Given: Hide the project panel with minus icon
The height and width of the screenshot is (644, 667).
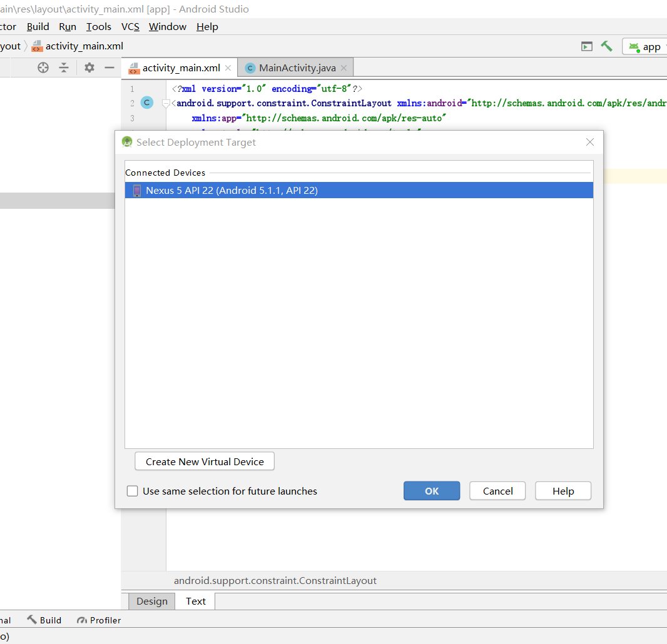Looking at the screenshot, I should [x=109, y=68].
